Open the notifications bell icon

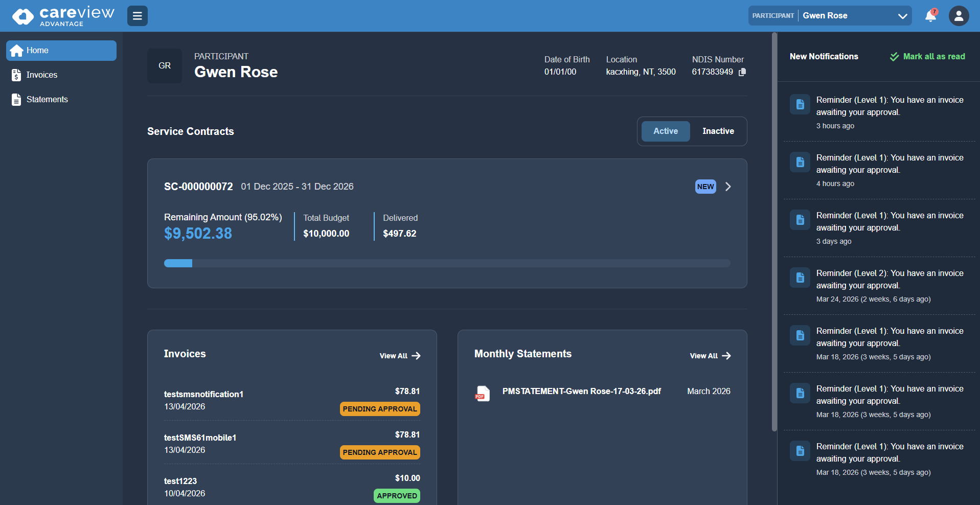pyautogui.click(x=930, y=16)
